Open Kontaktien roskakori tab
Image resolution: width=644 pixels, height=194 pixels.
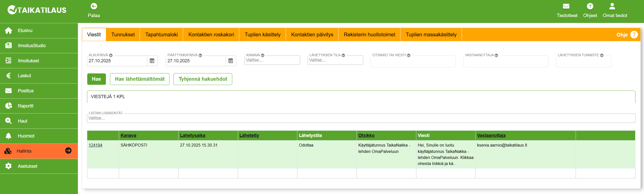point(211,35)
